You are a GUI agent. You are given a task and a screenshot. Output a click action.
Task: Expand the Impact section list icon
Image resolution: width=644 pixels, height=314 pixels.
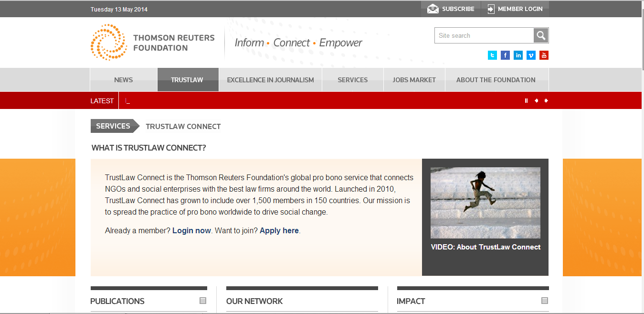(545, 301)
